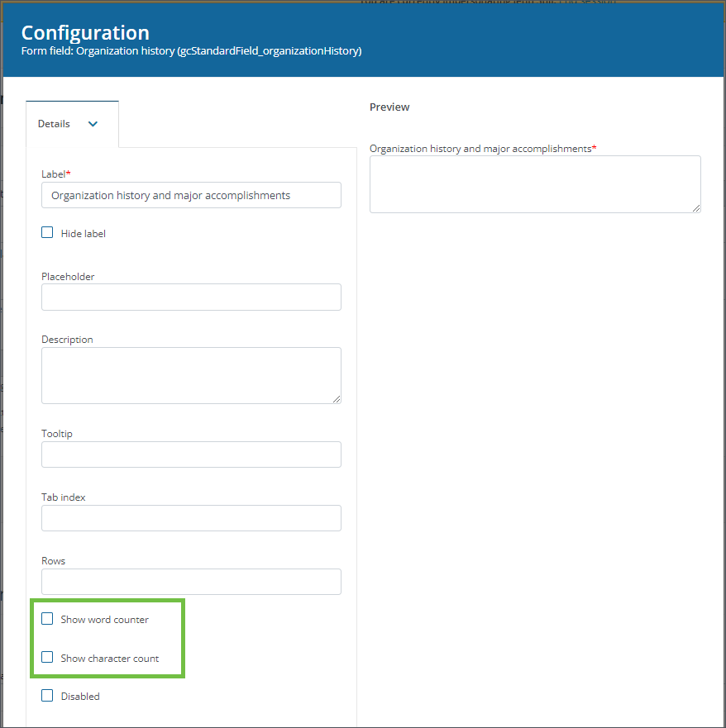Focus the Placeholder input field
This screenshot has width=726, height=728.
(191, 297)
